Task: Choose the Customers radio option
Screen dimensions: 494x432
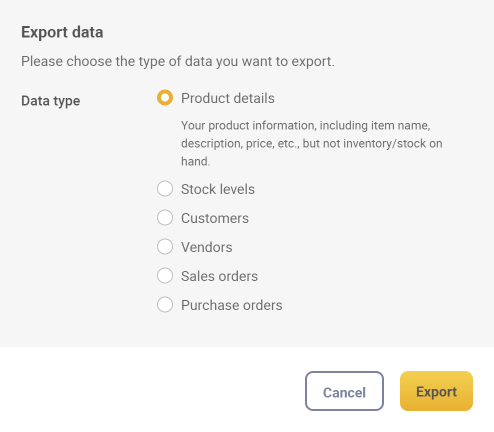Action: coord(165,218)
